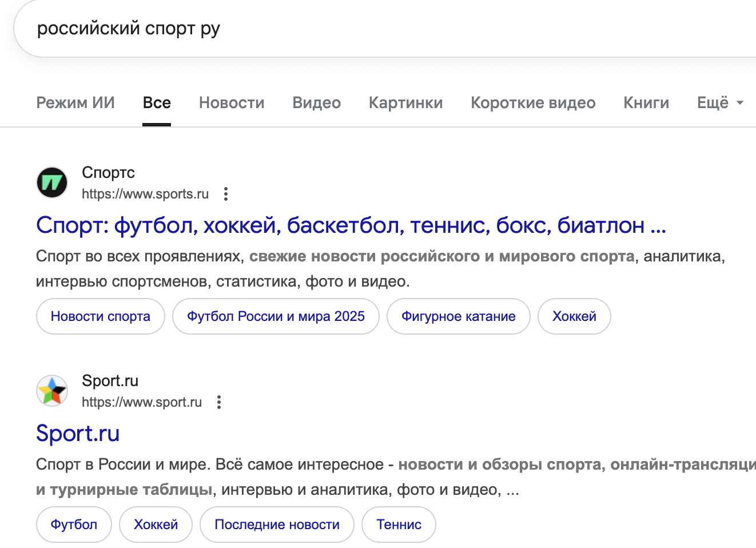
Task: Open the Sport.ru result title link
Action: click(x=78, y=434)
